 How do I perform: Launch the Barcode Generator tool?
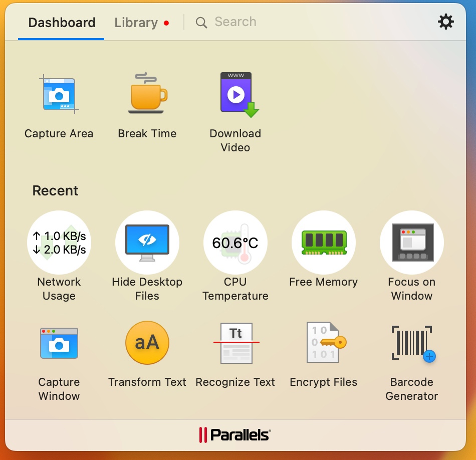(x=412, y=343)
